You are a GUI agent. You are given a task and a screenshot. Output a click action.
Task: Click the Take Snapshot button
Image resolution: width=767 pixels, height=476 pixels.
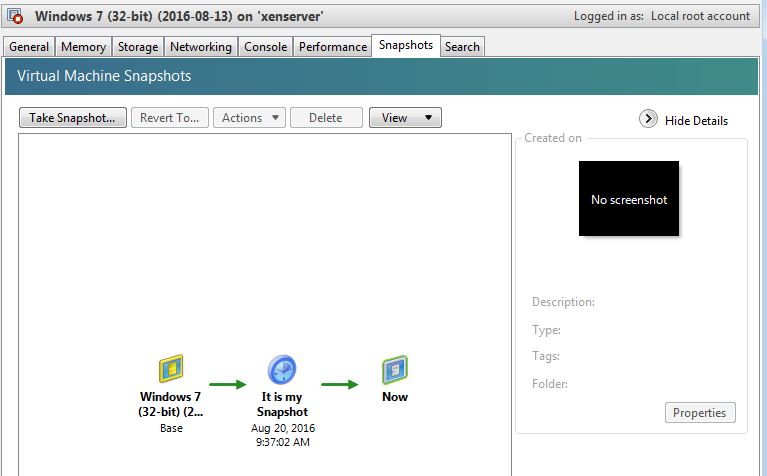pos(73,118)
